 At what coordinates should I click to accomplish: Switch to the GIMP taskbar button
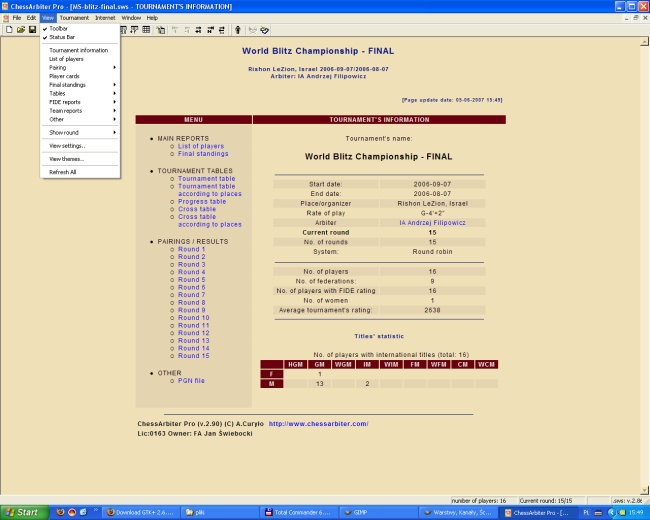[379, 513]
